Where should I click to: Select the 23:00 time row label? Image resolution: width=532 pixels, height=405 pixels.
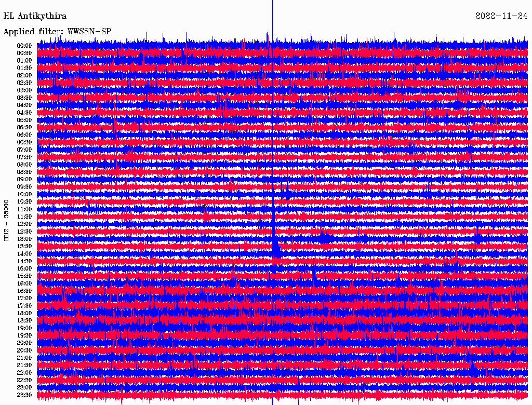point(24,387)
